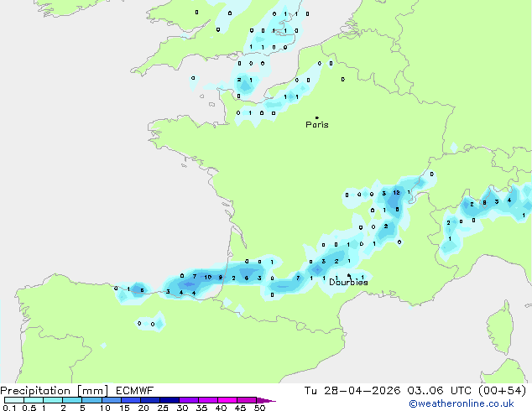
Task: Click the 03..06 UTC time range
Action: 439,391
